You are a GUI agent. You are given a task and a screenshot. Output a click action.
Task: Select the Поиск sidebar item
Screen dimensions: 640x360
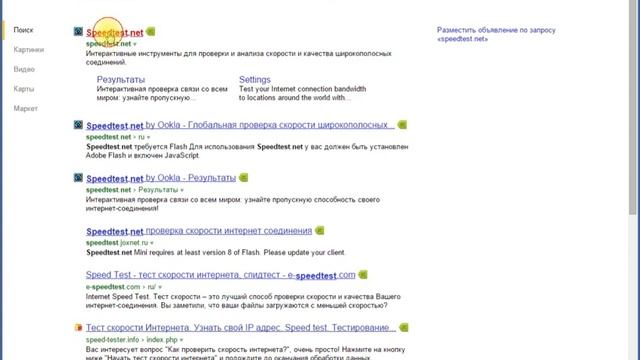[23, 30]
